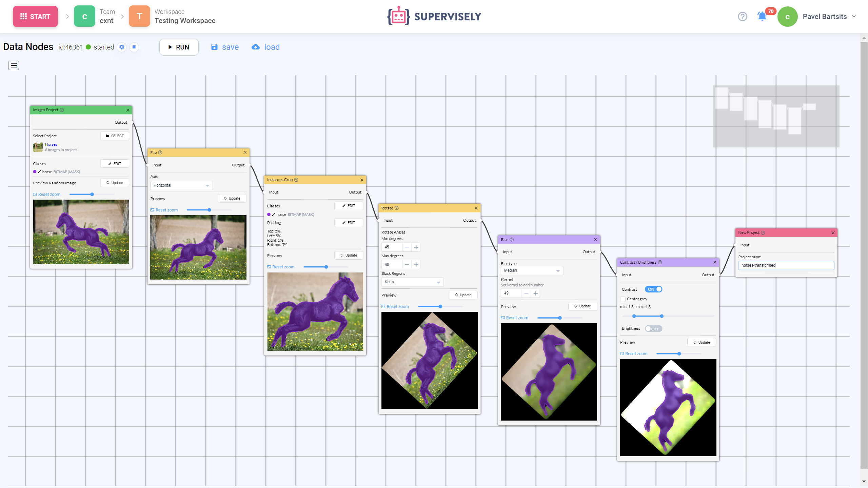Open the START menu
Image resolution: width=868 pixels, height=488 pixels.
35,16
